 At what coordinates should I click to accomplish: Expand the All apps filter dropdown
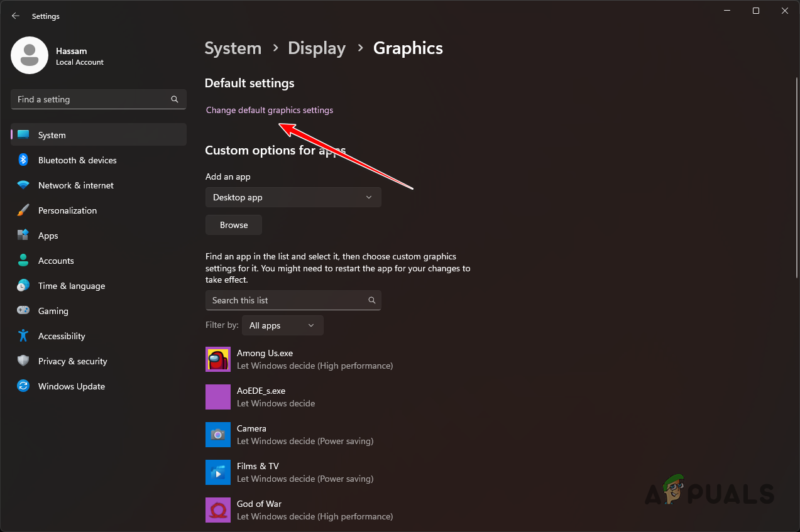[x=282, y=325]
